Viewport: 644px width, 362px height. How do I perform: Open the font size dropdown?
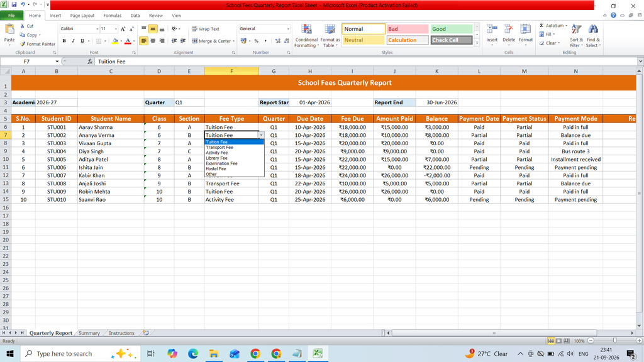tap(116, 29)
